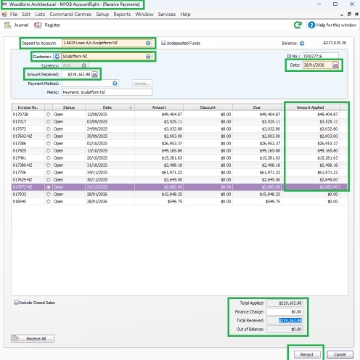Screen dimensions: 360x360
Task: Expand the Deposit to Account dropdown
Action: (148, 43)
